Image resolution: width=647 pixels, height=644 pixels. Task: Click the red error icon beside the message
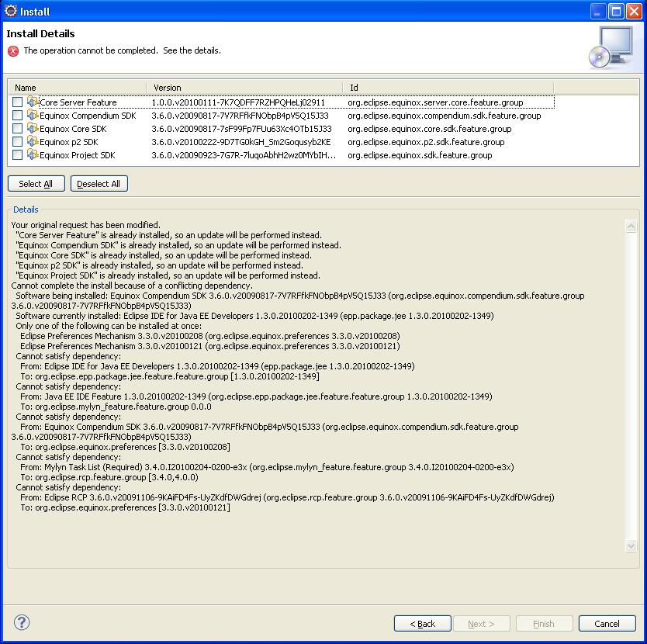(x=13, y=51)
